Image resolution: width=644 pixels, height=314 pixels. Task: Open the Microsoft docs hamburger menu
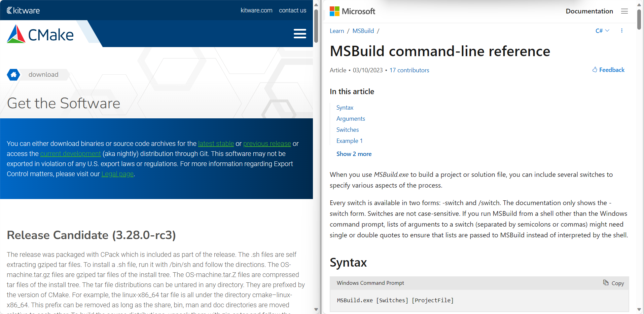coord(624,11)
